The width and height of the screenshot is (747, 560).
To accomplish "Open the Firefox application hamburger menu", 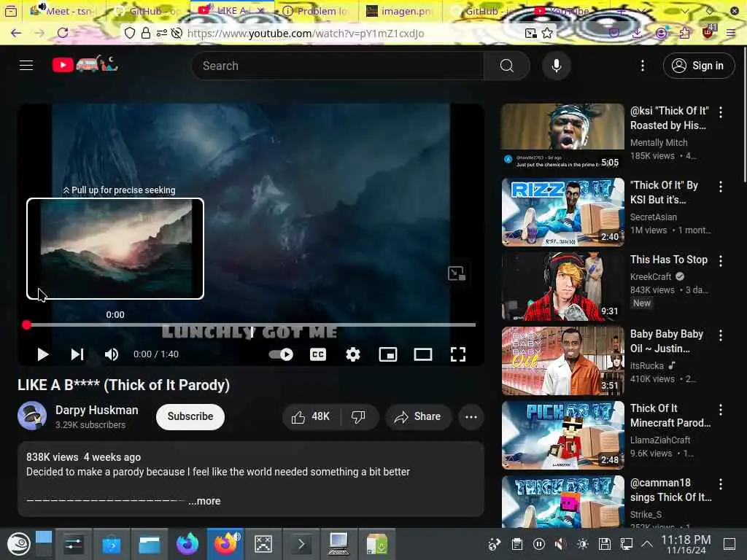I will [x=731, y=33].
